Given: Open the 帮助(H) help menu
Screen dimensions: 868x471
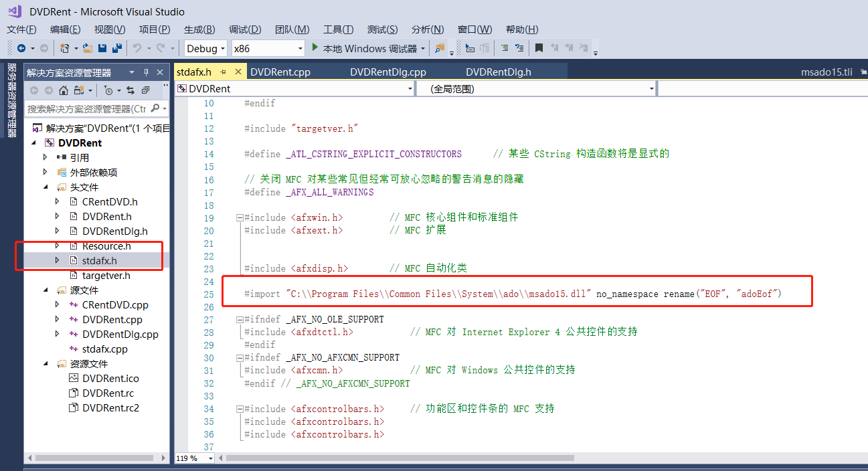Looking at the screenshot, I should click(x=522, y=29).
